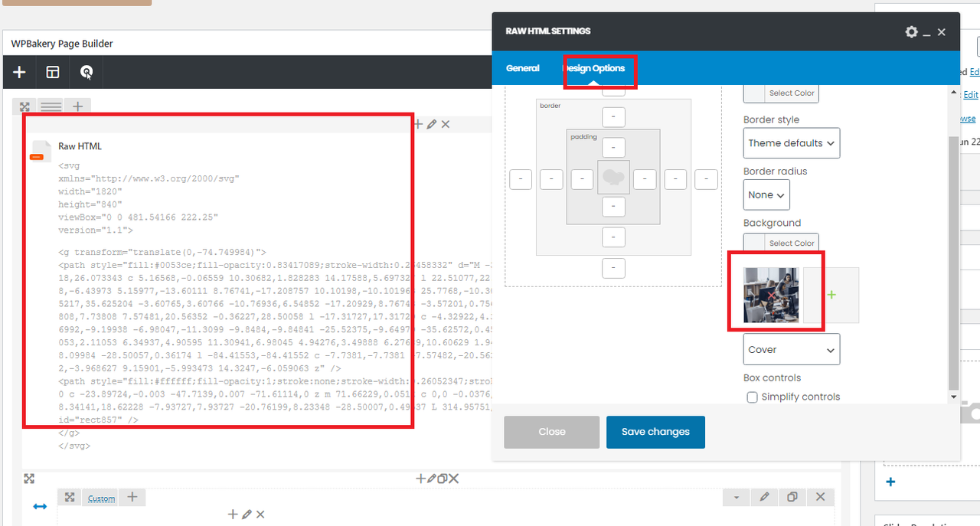Click the border bottom input field
The width and height of the screenshot is (980, 526).
613,237
